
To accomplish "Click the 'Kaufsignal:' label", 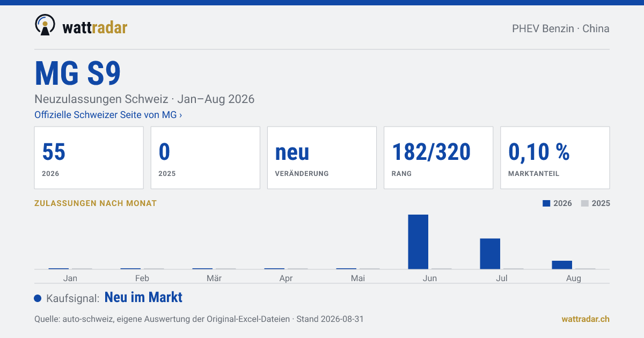I will pos(73,298).
